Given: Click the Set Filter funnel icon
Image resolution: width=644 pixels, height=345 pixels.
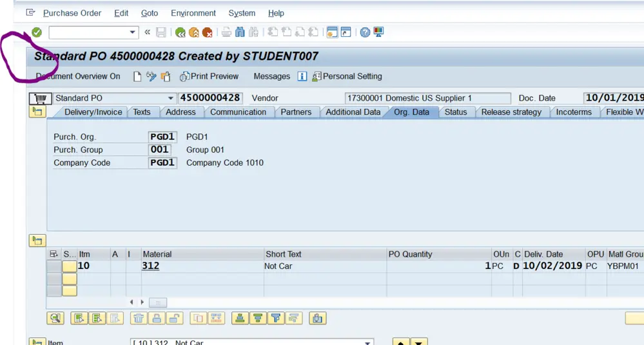Looking at the screenshot, I should [x=276, y=319].
